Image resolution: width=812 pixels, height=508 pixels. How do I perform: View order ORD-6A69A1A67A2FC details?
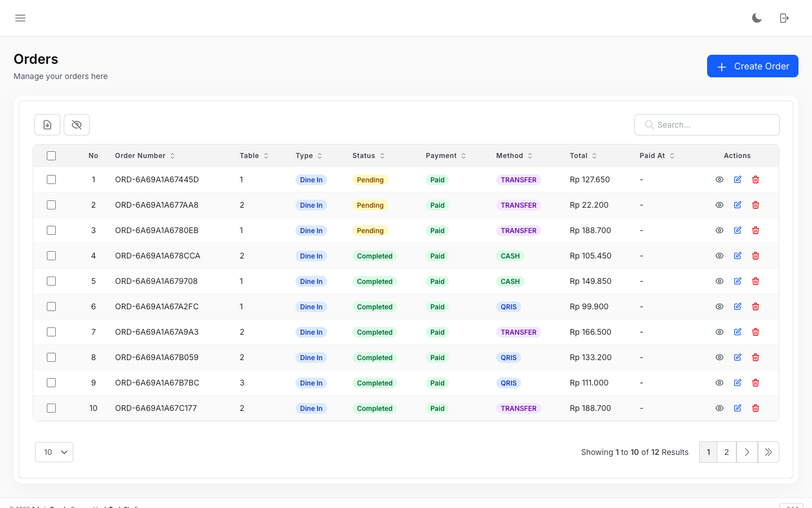coord(720,306)
